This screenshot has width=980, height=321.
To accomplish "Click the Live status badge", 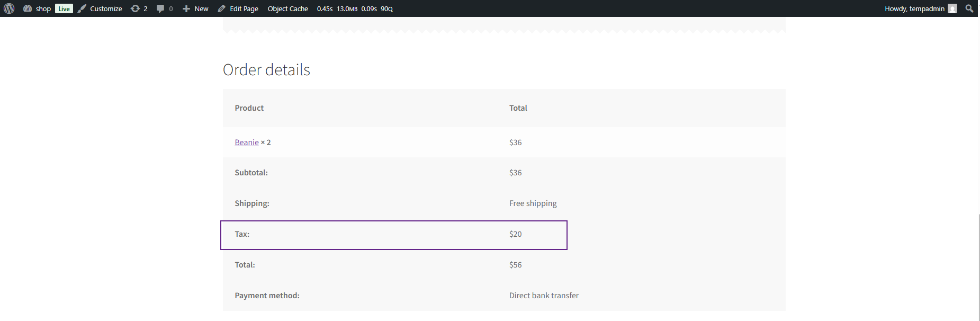I will click(64, 8).
